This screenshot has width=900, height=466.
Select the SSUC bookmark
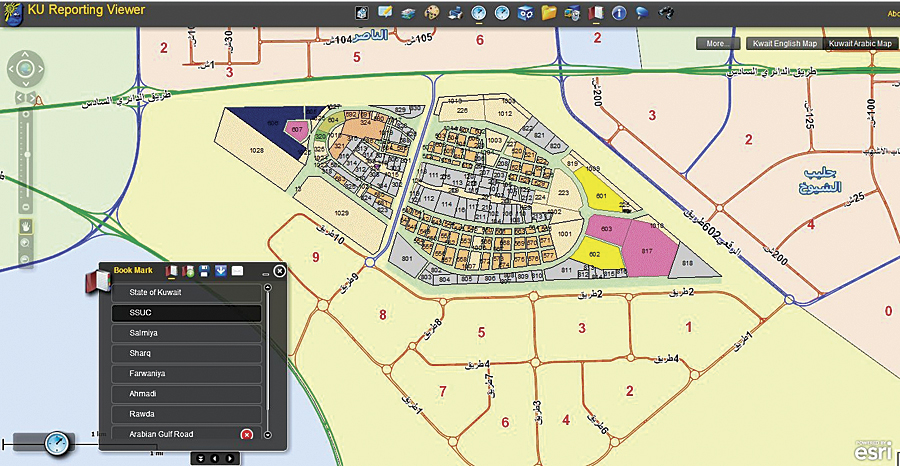(187, 313)
